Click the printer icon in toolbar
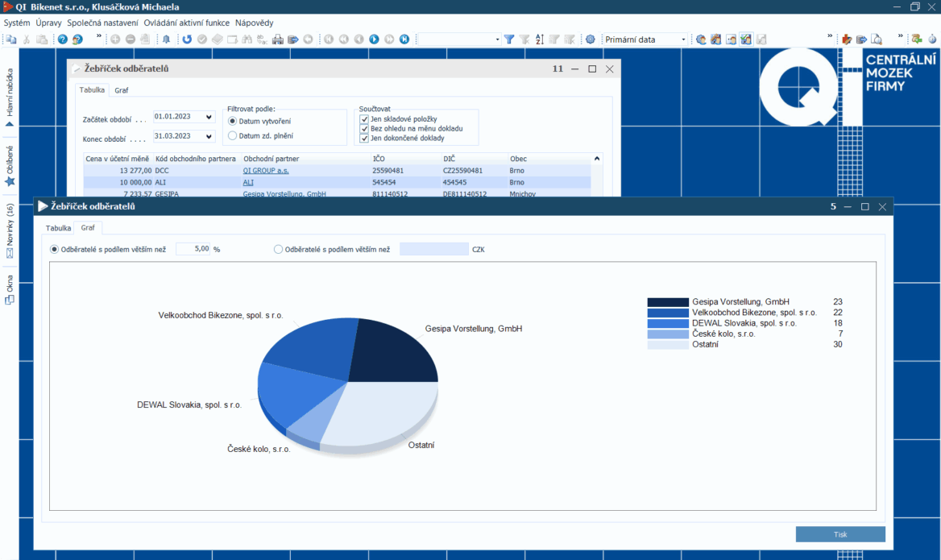 click(x=278, y=39)
